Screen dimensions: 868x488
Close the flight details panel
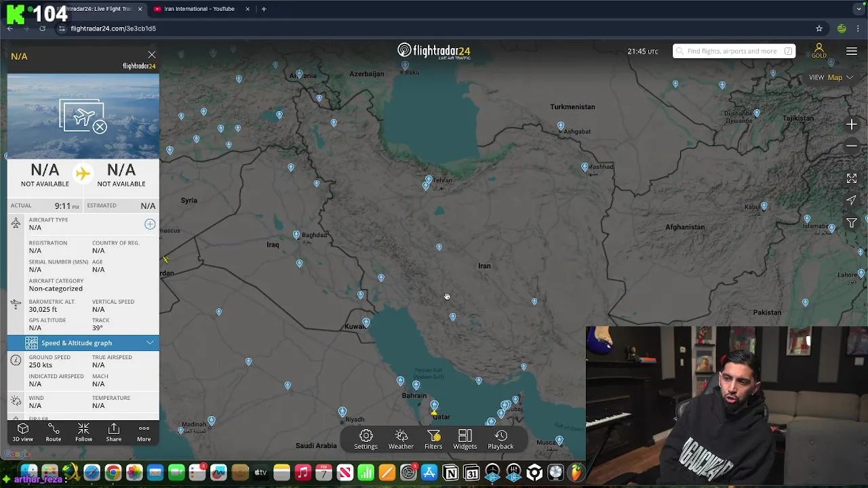click(x=152, y=55)
